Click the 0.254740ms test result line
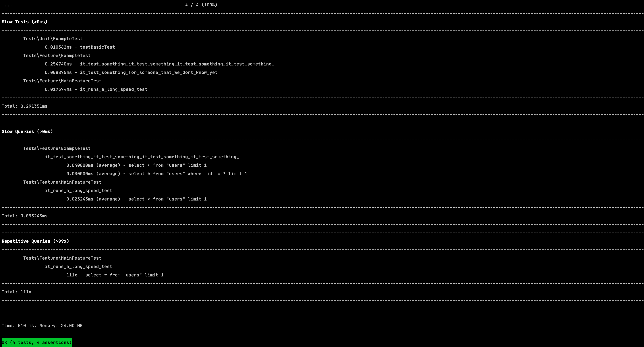 click(159, 64)
